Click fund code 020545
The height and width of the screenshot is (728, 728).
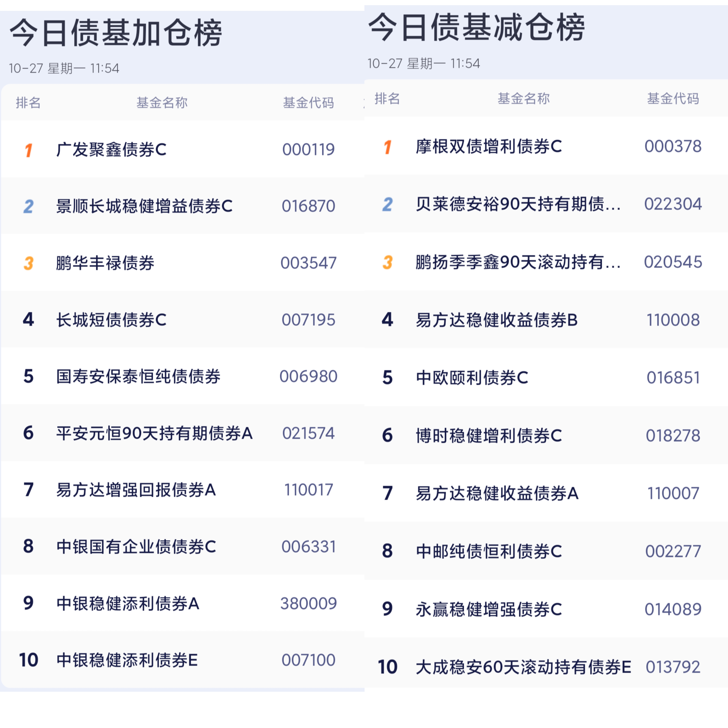click(x=673, y=262)
